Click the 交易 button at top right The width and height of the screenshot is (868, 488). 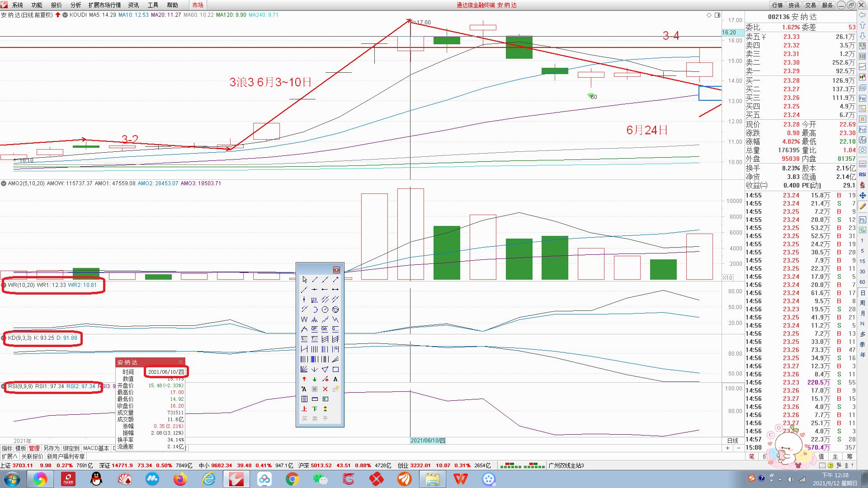tap(811, 5)
